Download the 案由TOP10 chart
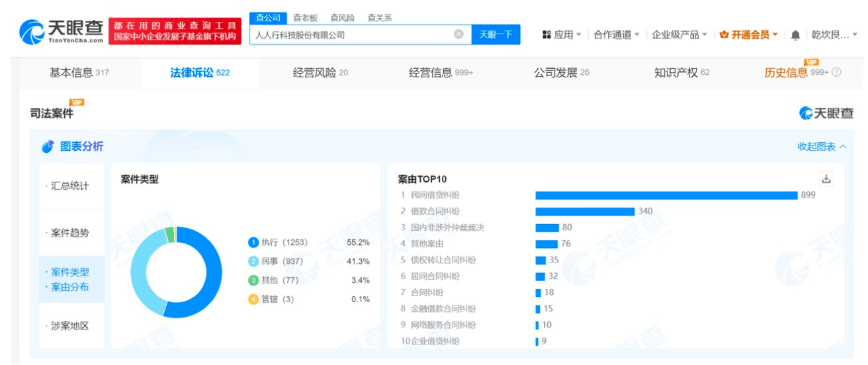Viewport: 868px width, 365px height. (826, 179)
